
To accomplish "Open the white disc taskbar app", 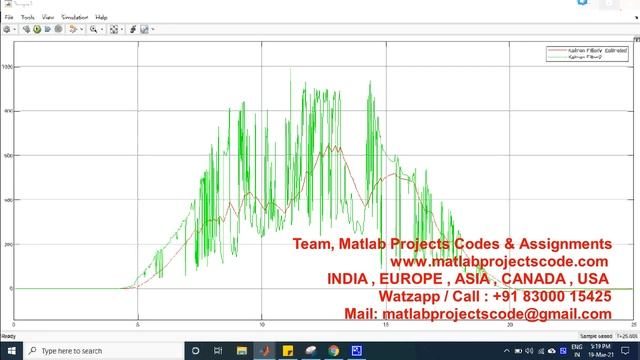I will pyautogui.click(x=311, y=351).
